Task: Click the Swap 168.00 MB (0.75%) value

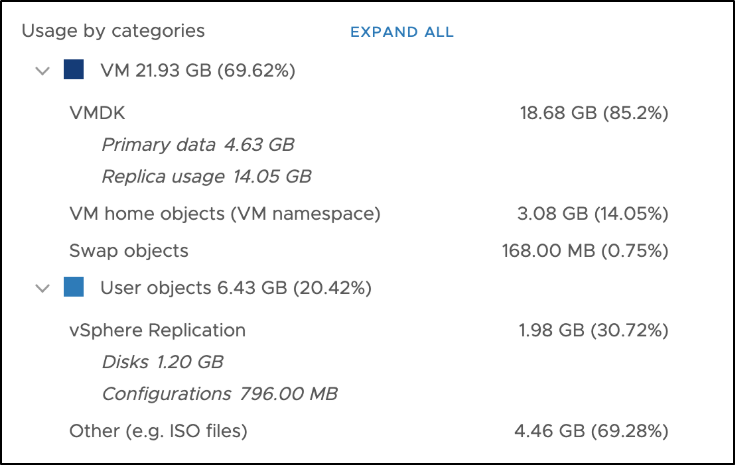Action: click(585, 250)
